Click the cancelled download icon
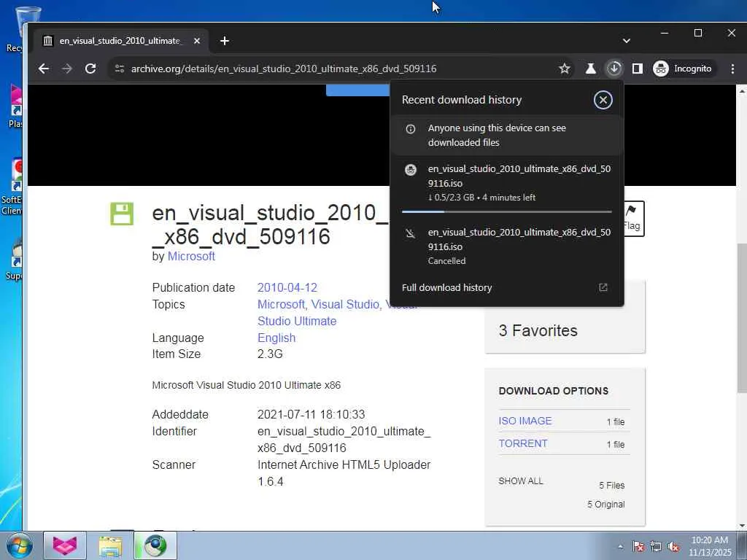The image size is (747, 560). pyautogui.click(x=410, y=233)
